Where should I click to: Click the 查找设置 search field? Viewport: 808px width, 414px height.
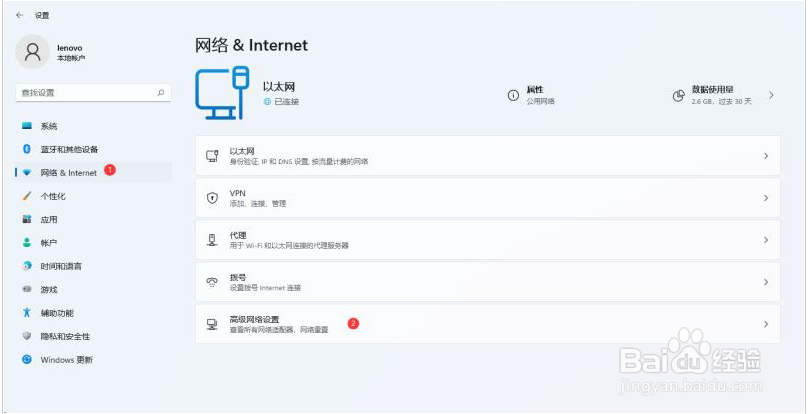tap(93, 93)
